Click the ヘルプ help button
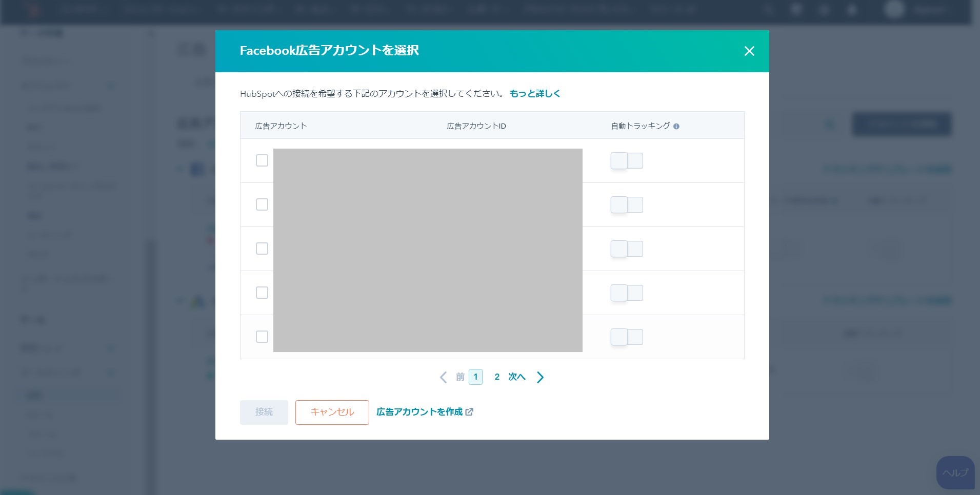The height and width of the screenshot is (495, 980). [x=955, y=472]
